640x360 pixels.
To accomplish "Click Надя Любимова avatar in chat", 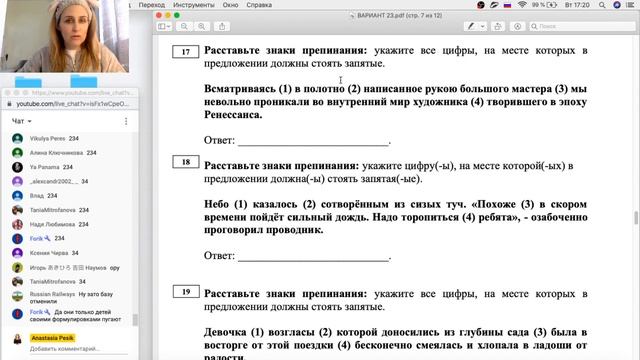I will pyautogui.click(x=17, y=224).
